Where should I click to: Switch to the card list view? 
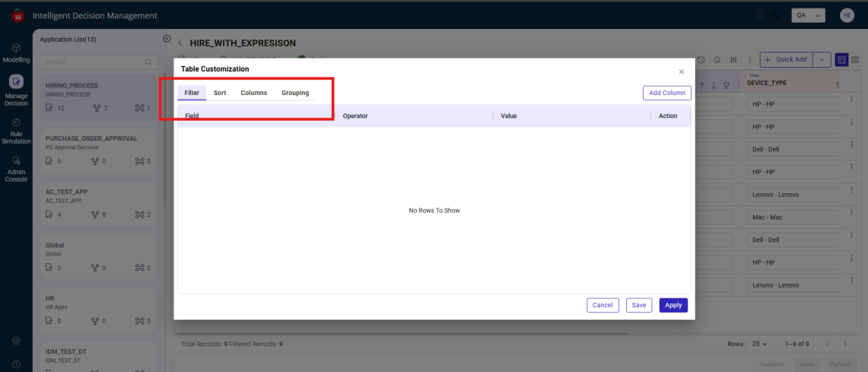point(855,59)
